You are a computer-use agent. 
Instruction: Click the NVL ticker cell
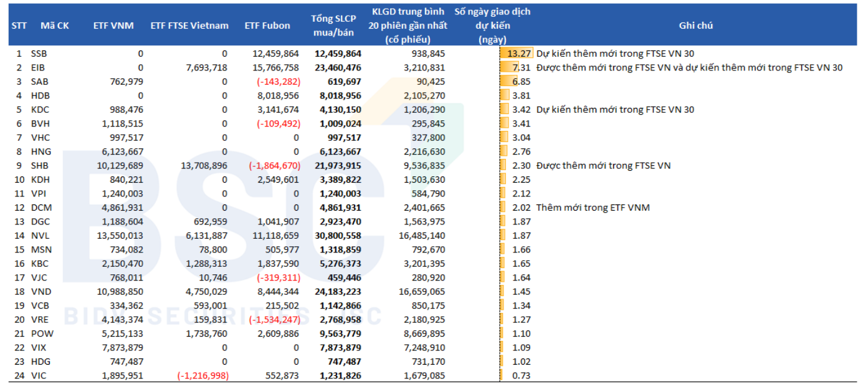[40, 236]
